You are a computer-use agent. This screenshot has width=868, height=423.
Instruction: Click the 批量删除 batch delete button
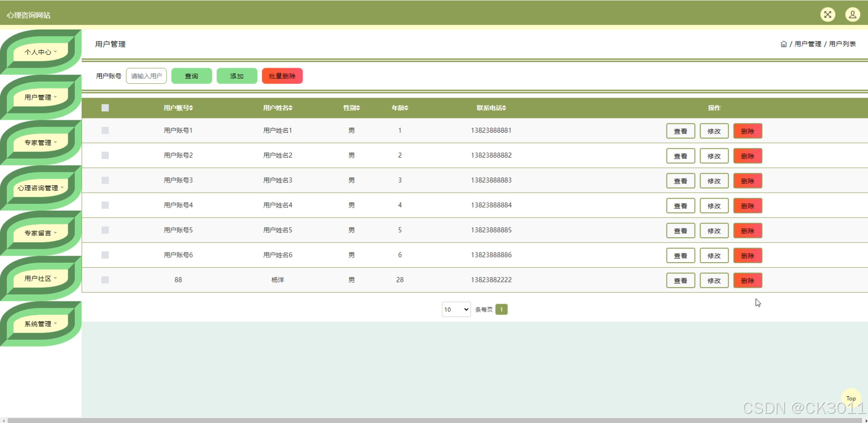click(x=282, y=76)
